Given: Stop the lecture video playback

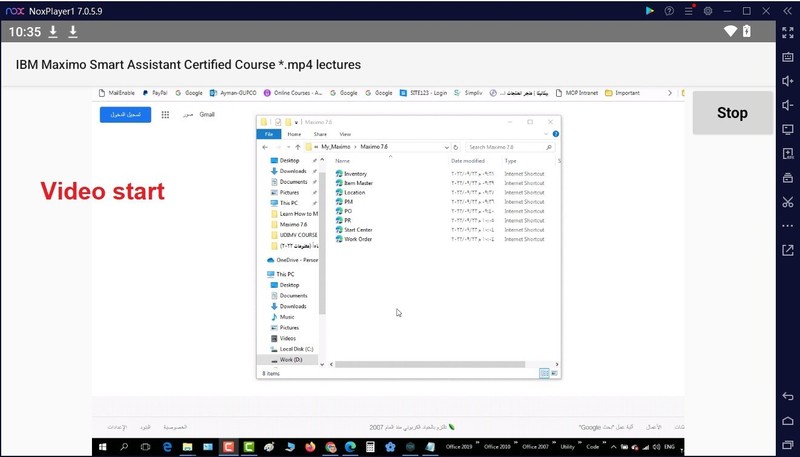Looking at the screenshot, I should click(733, 113).
